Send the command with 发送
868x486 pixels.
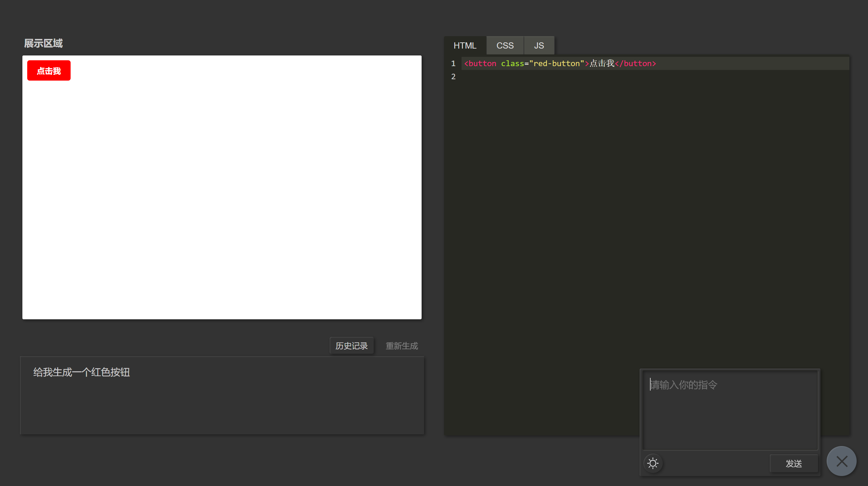coord(794,464)
